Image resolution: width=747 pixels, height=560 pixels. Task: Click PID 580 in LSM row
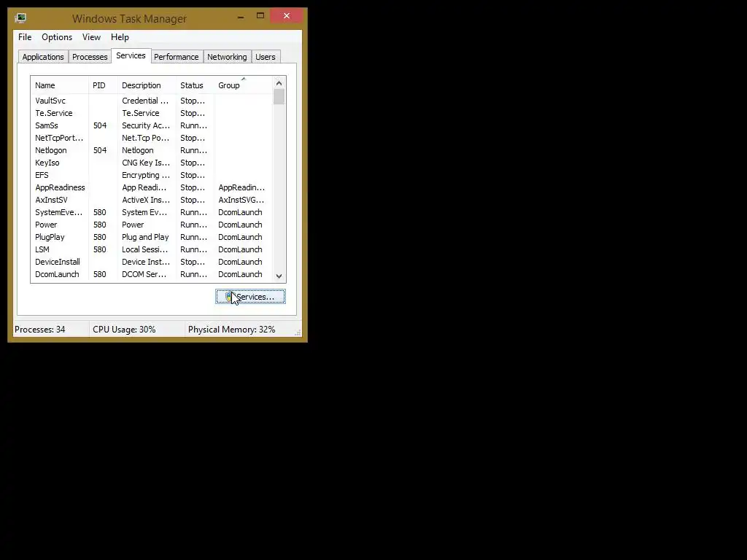click(99, 249)
